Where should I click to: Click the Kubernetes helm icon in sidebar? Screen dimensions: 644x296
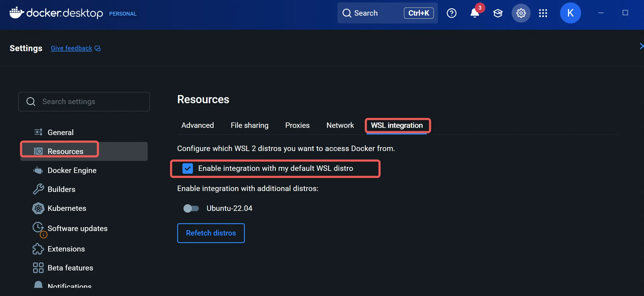38,208
